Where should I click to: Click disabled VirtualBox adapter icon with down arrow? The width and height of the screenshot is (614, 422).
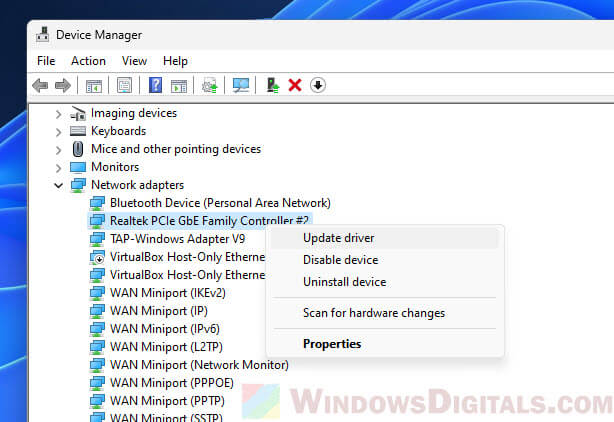(97, 257)
